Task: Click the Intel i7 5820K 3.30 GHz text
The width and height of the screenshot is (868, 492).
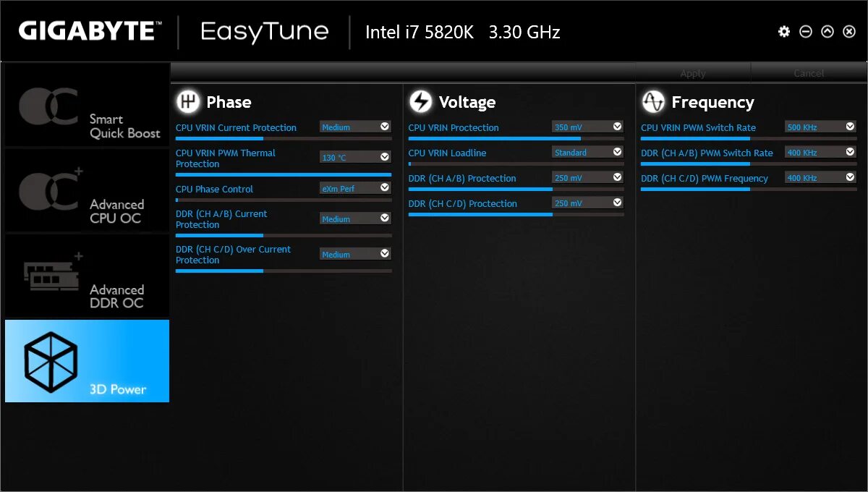Action: pyautogui.click(x=463, y=32)
